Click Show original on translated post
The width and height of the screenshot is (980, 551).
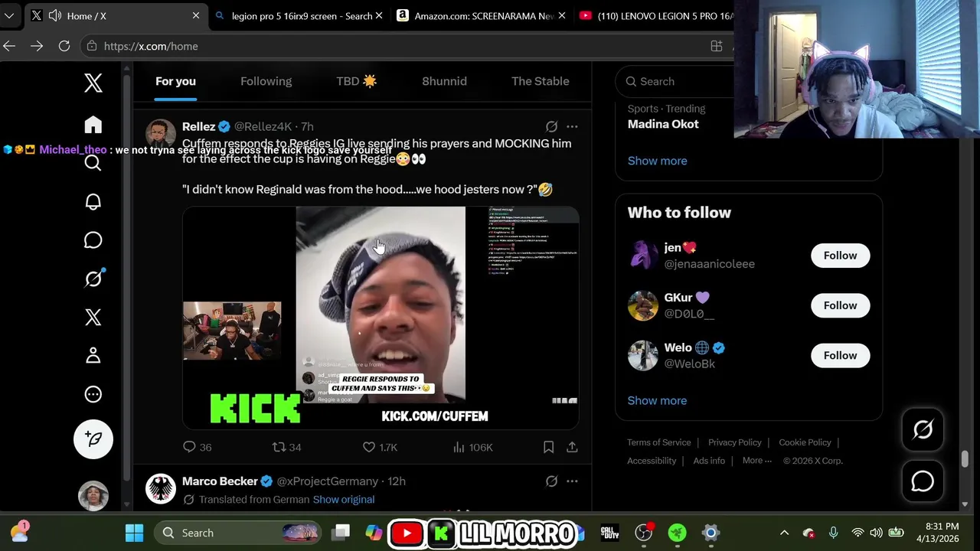point(343,500)
